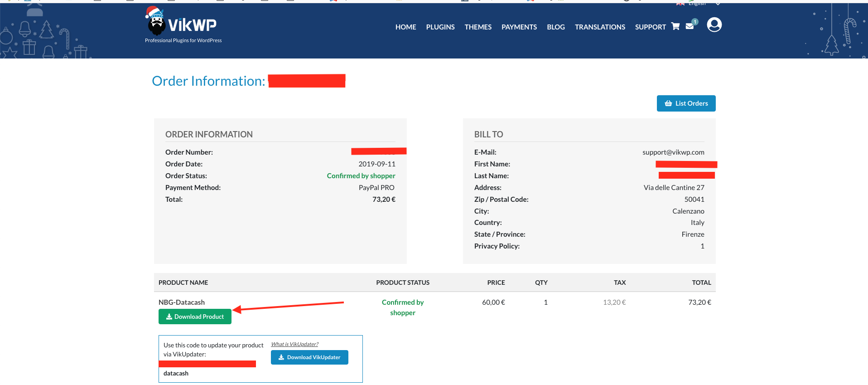Click the city value Calenzano
The width and height of the screenshot is (868, 385).
click(688, 211)
